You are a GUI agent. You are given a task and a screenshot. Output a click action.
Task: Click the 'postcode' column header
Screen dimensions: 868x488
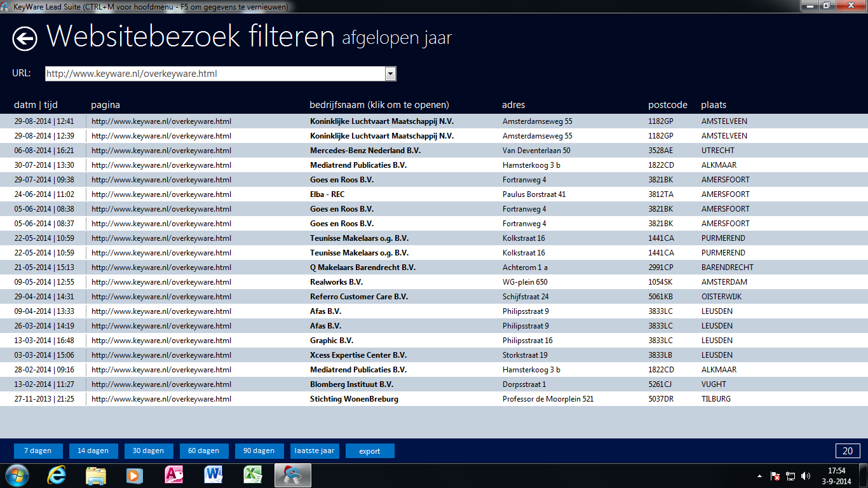(668, 105)
